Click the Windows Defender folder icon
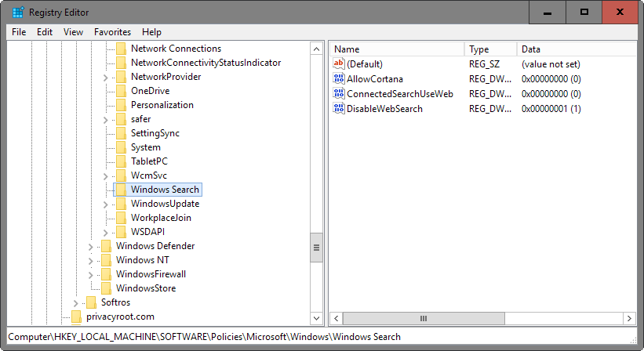 [x=106, y=246]
